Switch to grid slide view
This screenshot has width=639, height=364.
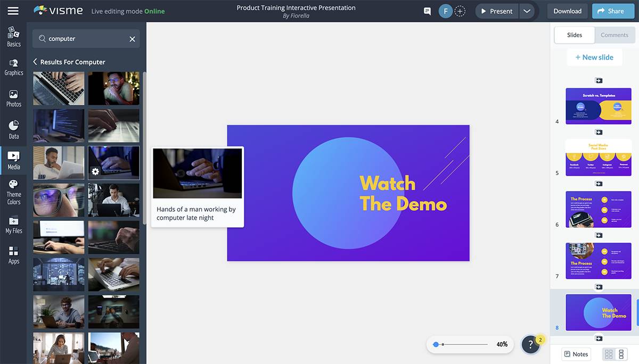(x=609, y=354)
